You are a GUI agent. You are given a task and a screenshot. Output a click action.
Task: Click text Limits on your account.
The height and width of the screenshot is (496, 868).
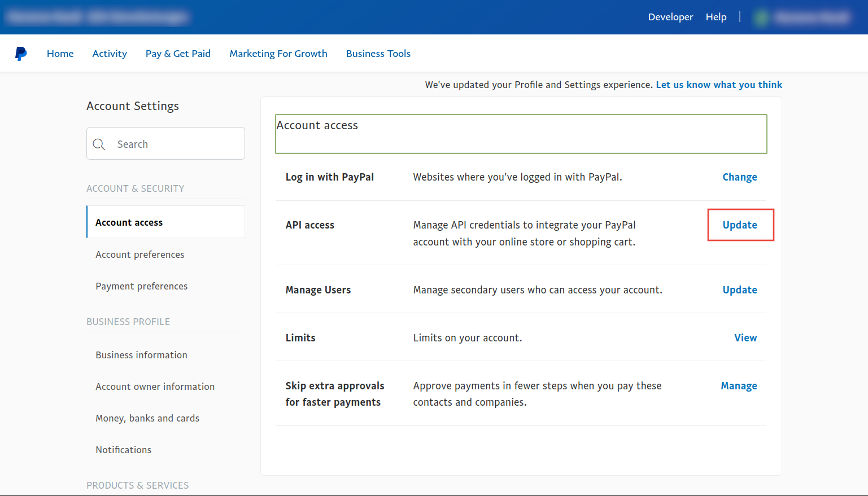468,338
